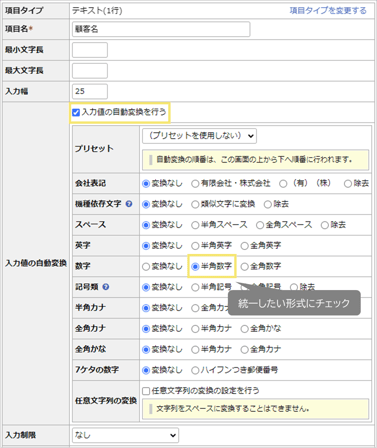Select 変換なし for 全角カナ row
Viewport: 377px width, 448px height.
[x=146, y=329]
